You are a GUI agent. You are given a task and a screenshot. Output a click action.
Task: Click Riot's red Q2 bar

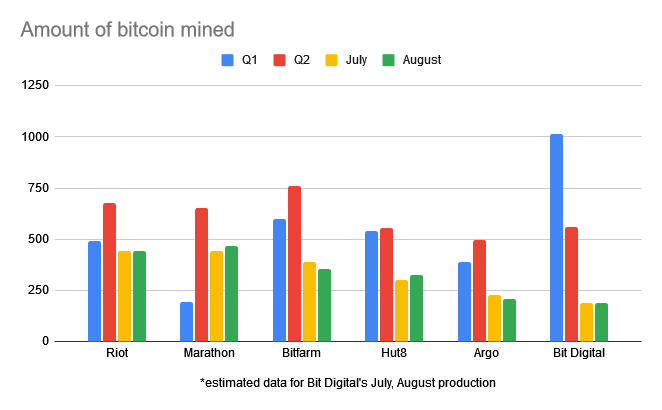[109, 272]
